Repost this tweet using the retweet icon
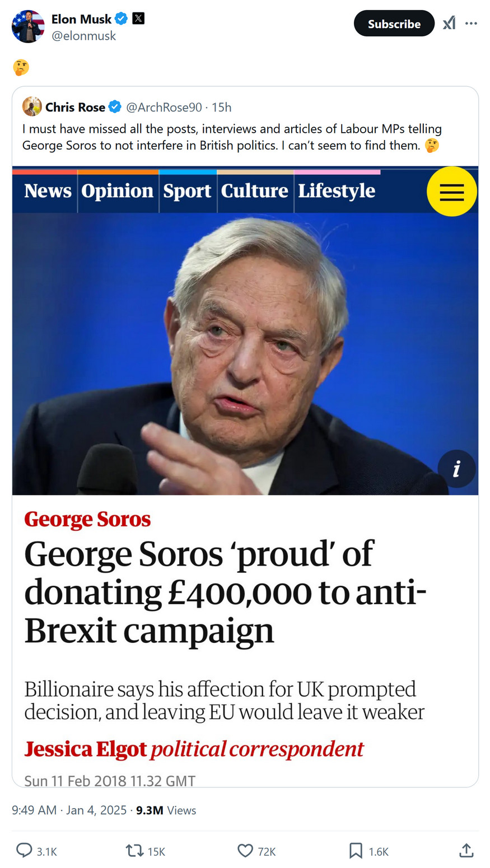The width and height of the screenshot is (490, 868). click(x=134, y=851)
